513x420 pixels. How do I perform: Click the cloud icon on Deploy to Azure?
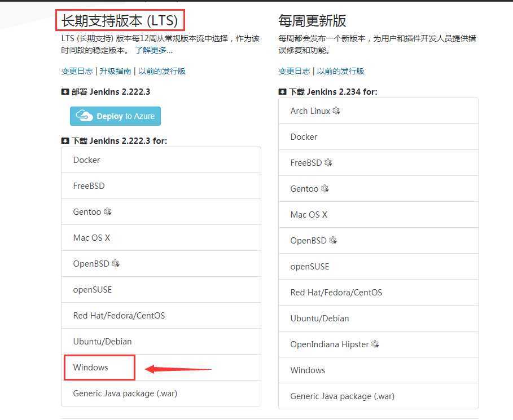[85, 116]
